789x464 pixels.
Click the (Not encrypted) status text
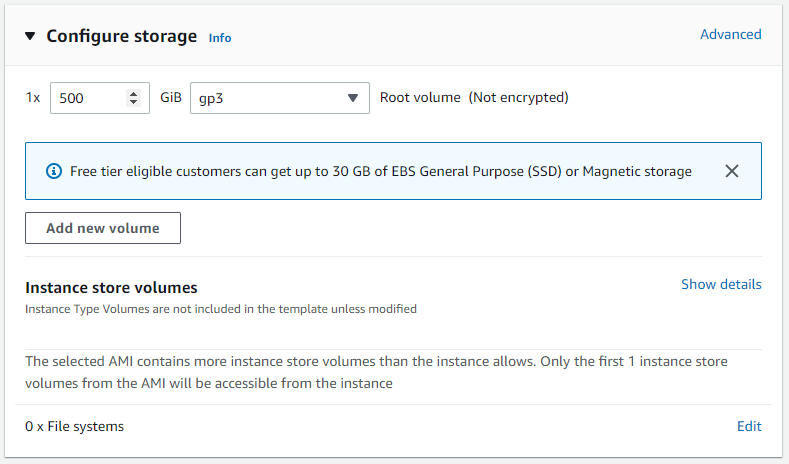pos(518,98)
